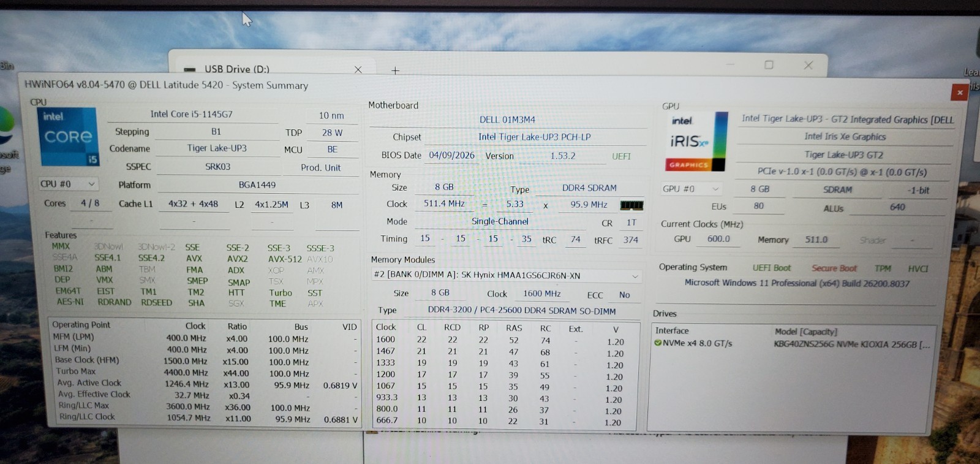Click Microsoft Windows 11 Professional build text
This screenshot has height=464, width=980.
[797, 283]
